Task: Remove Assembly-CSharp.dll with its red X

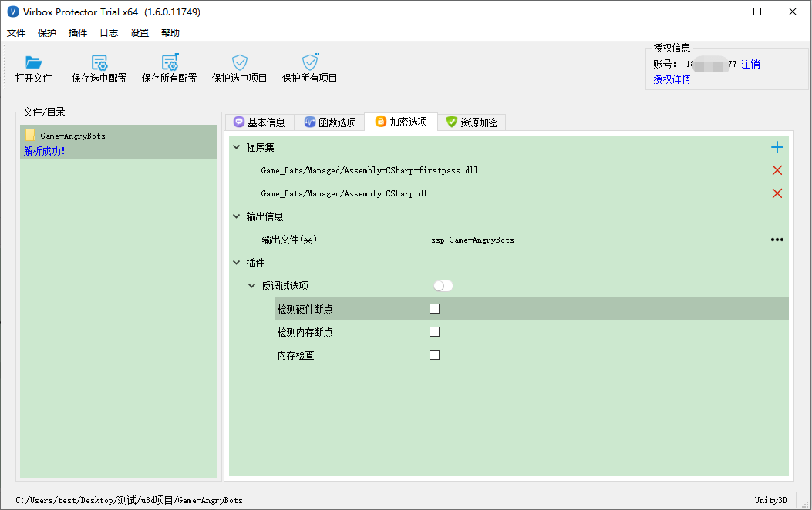Action: pos(777,193)
